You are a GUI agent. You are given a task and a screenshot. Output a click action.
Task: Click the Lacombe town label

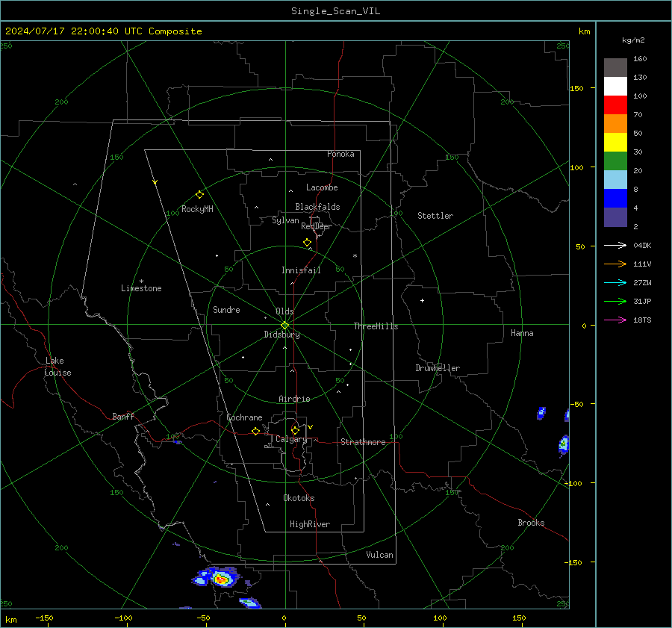coord(322,187)
